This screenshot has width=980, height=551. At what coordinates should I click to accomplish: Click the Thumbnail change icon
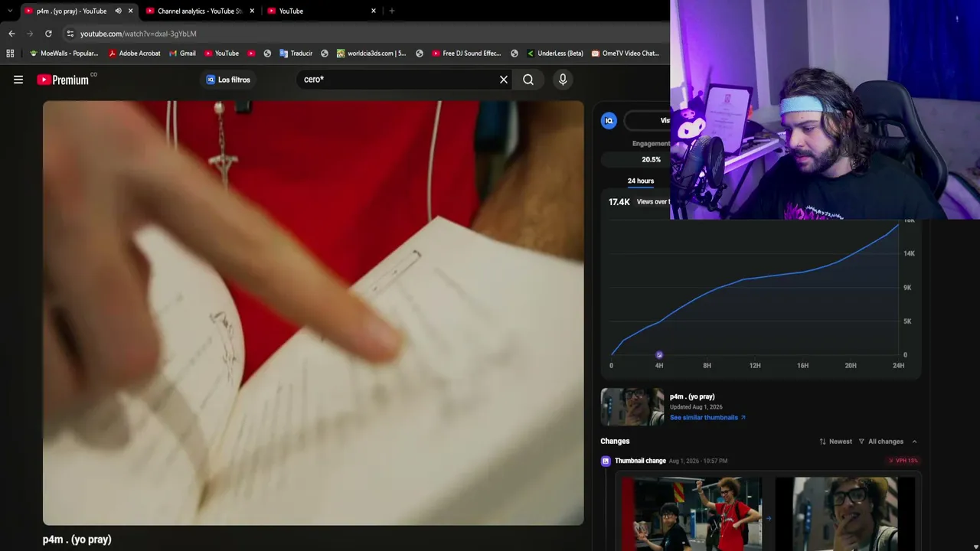point(606,461)
